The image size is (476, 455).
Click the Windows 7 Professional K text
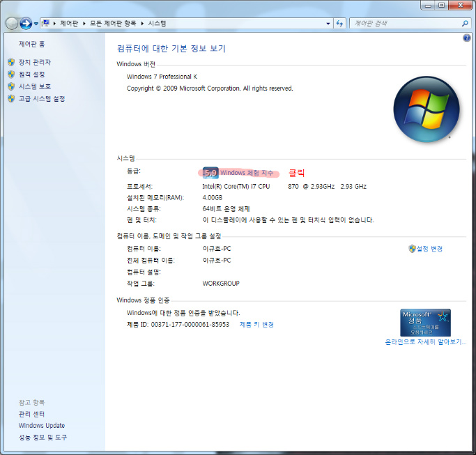(x=162, y=77)
